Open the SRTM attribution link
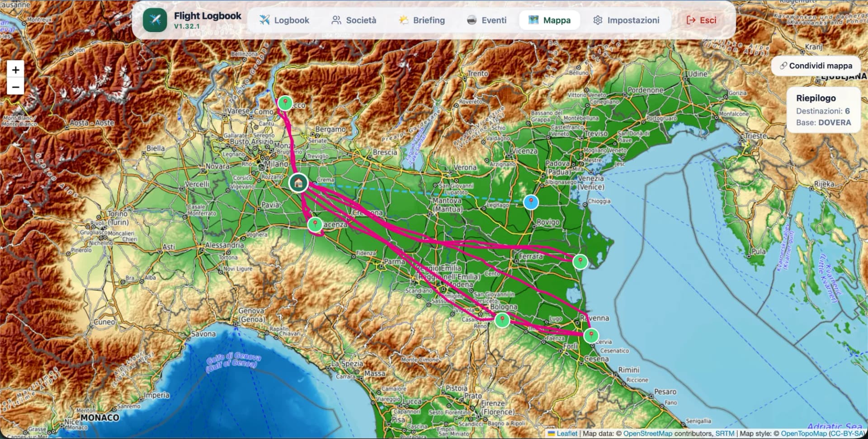 [x=725, y=434]
